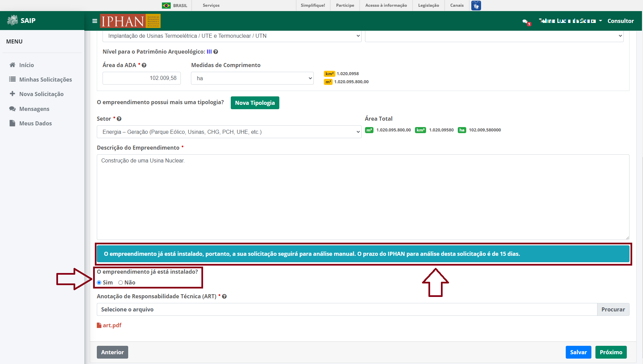The width and height of the screenshot is (643, 364).
Task: Open the Setor dropdown Energia – Geração
Action: (x=229, y=132)
